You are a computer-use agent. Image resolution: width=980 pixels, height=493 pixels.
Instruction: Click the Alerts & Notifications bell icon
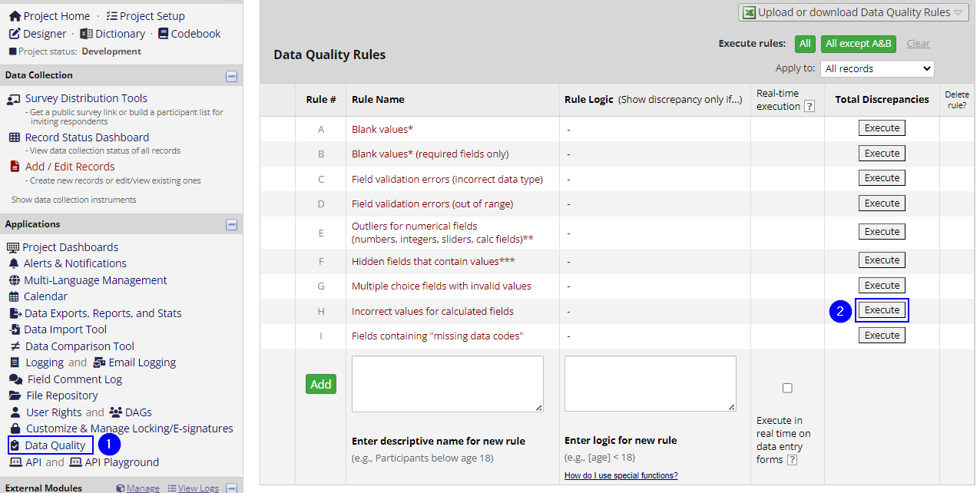click(x=14, y=263)
